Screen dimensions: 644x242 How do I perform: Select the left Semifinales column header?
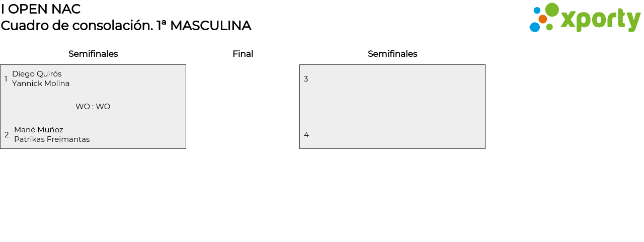pos(93,54)
